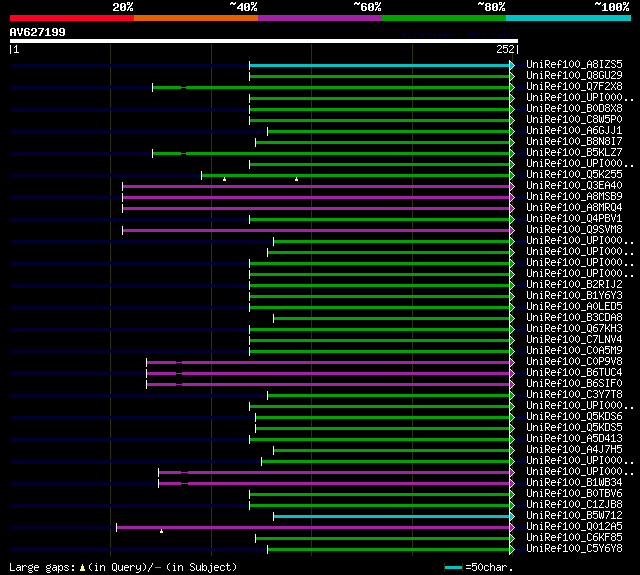Screen dimensions: 640x575
Task: Select hit label UniRef100_Q9SVM8
Action: pos(574,230)
